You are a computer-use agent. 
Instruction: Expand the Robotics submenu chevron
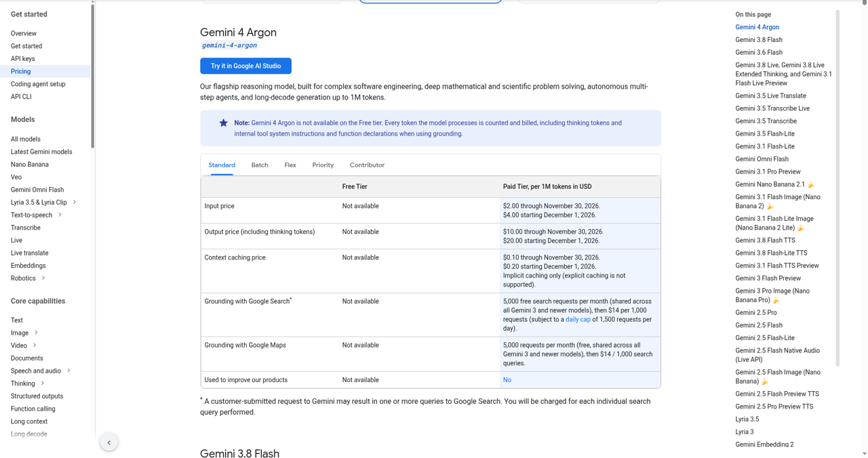43,278
